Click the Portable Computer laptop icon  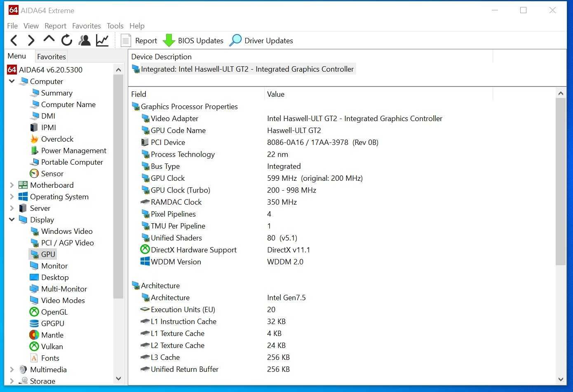34,162
